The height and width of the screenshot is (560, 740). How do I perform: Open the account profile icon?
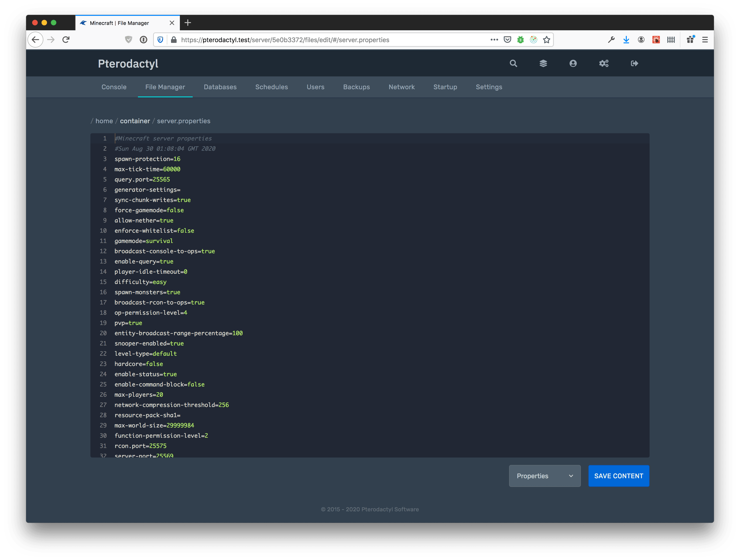(x=573, y=64)
